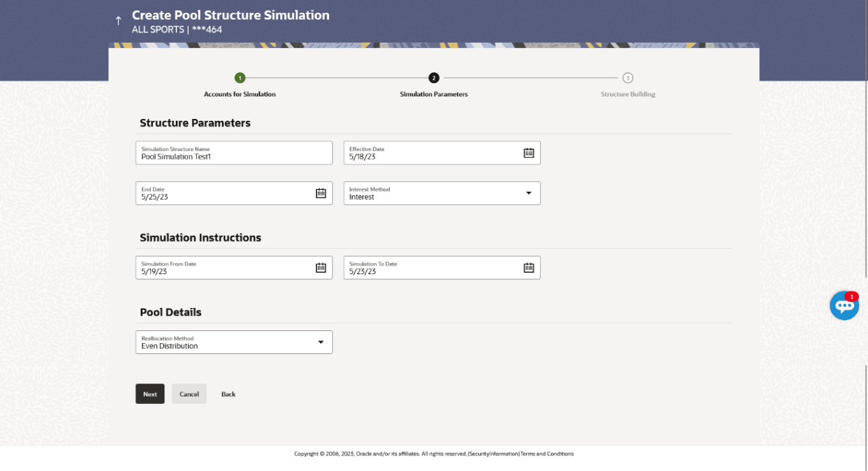
Task: Click the Simulation Instructions heading
Action: (201, 237)
